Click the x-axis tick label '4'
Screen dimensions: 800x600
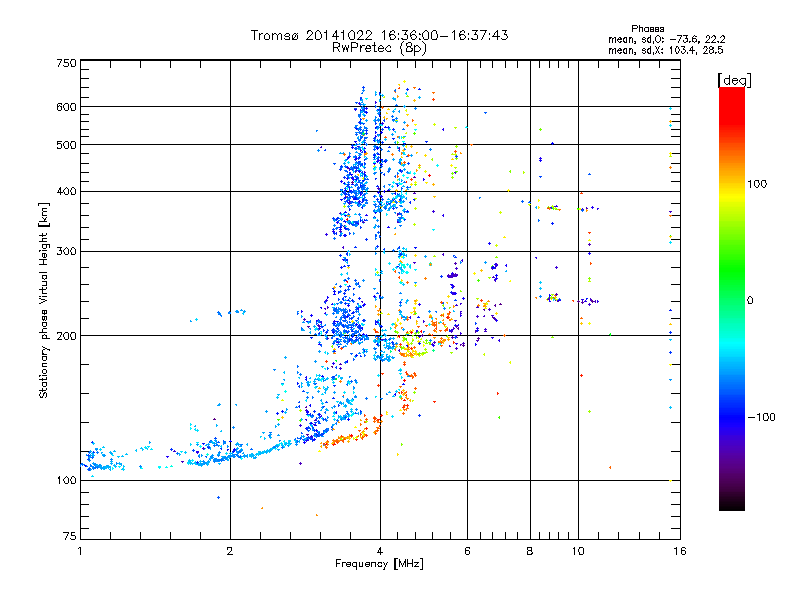[x=380, y=551]
